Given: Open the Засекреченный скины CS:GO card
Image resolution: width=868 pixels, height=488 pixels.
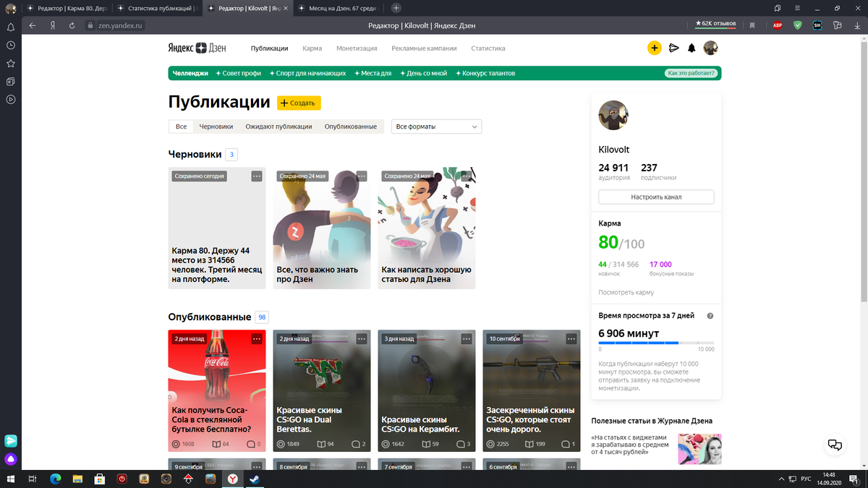Looking at the screenshot, I should [x=532, y=391].
